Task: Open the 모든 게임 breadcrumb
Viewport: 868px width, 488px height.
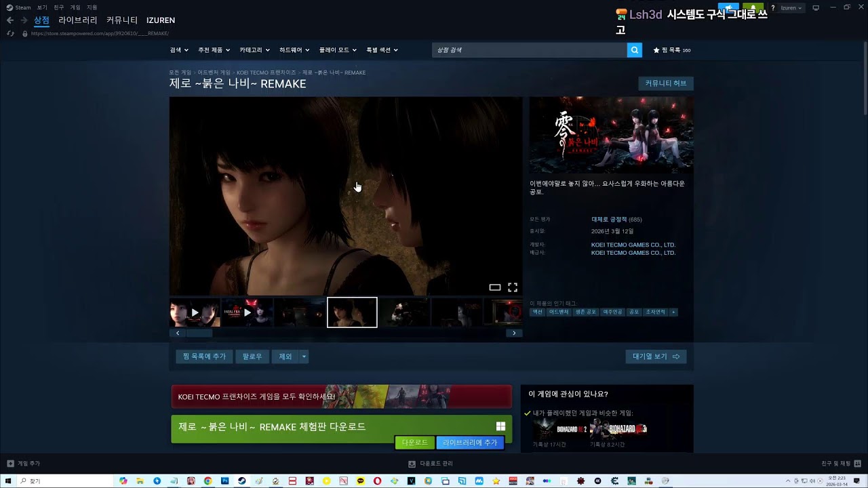Action: [180, 73]
